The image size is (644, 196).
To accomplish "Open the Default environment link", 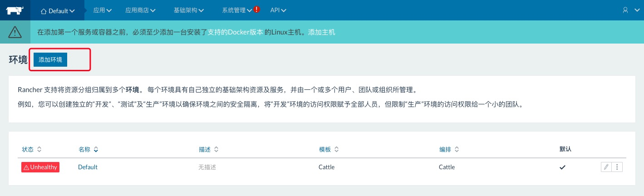I will (88, 167).
